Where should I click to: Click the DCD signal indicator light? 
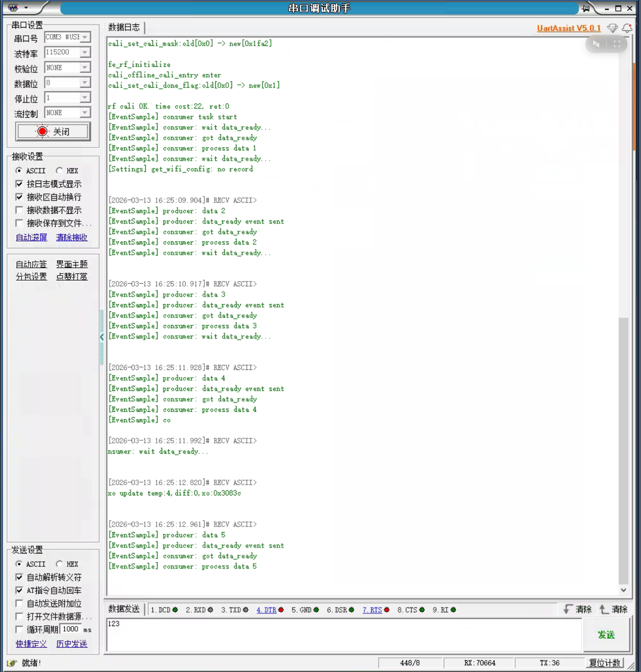175,610
